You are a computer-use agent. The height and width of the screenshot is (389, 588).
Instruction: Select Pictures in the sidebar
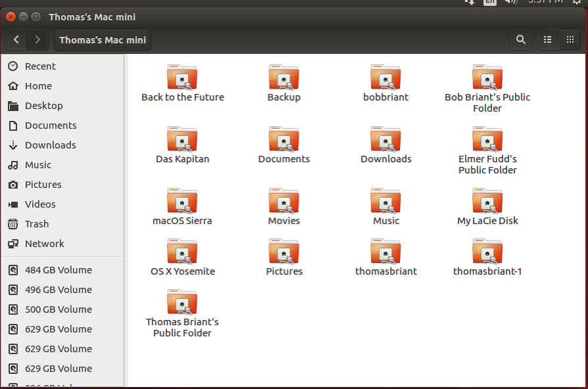coord(62,185)
